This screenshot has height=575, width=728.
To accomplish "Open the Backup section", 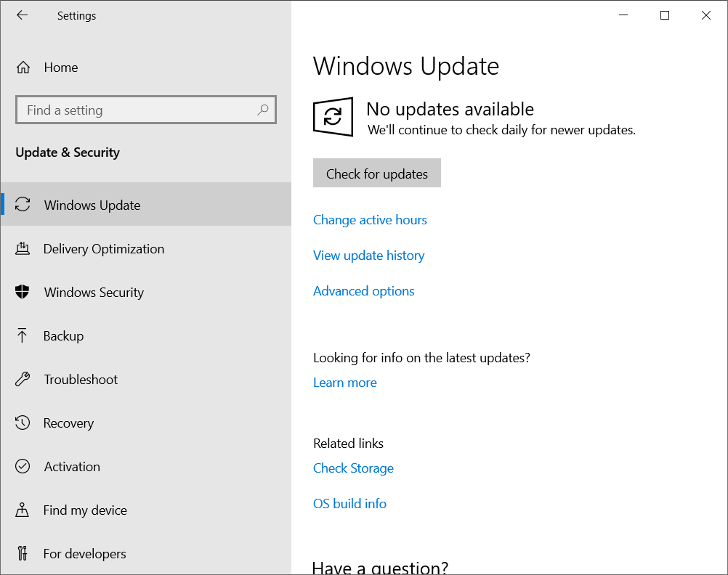I will 146,335.
